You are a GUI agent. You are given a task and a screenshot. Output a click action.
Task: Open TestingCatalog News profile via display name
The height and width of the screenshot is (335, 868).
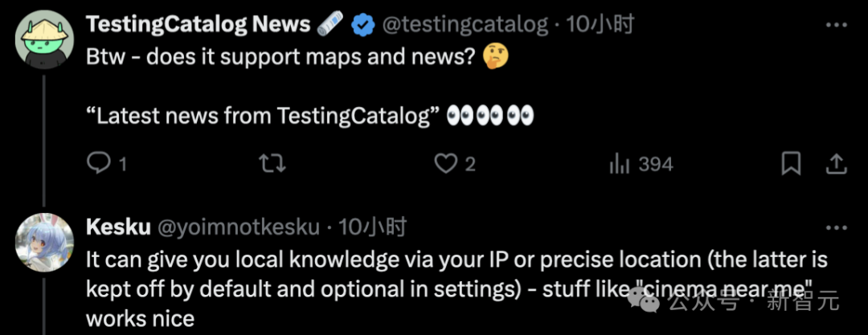[x=198, y=25]
